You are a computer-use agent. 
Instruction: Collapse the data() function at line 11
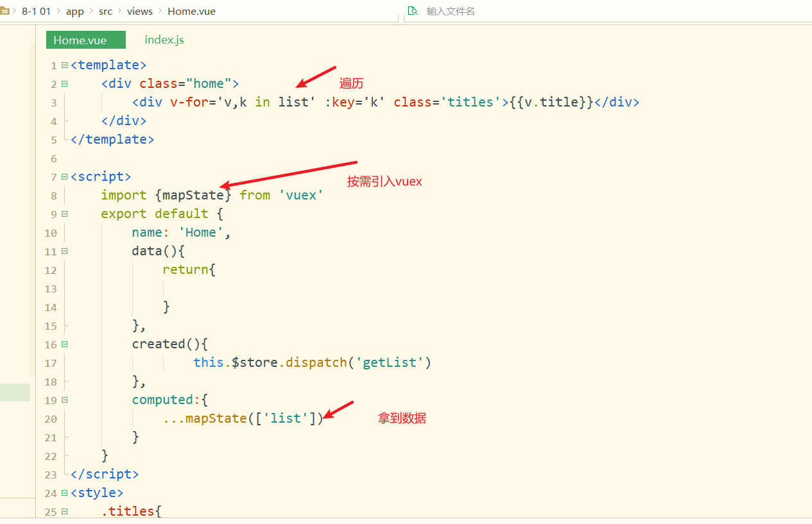click(x=64, y=251)
